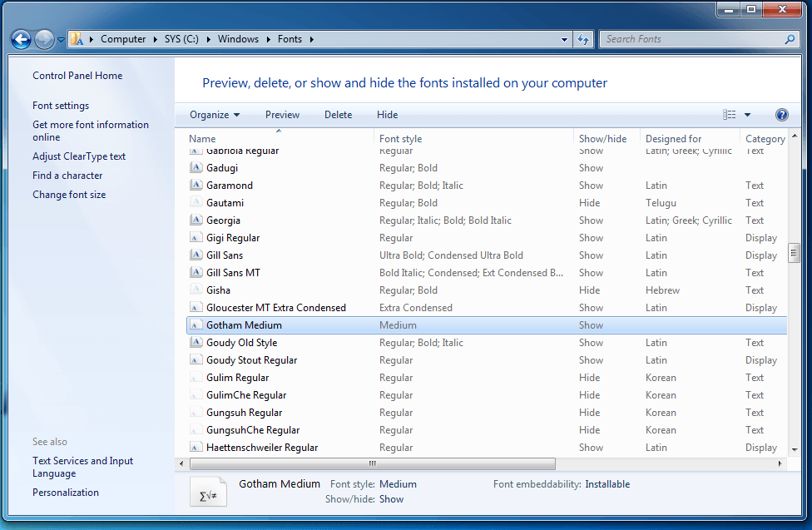The width and height of the screenshot is (812, 530).
Task: Click the Back navigation arrow button
Action: (22, 39)
